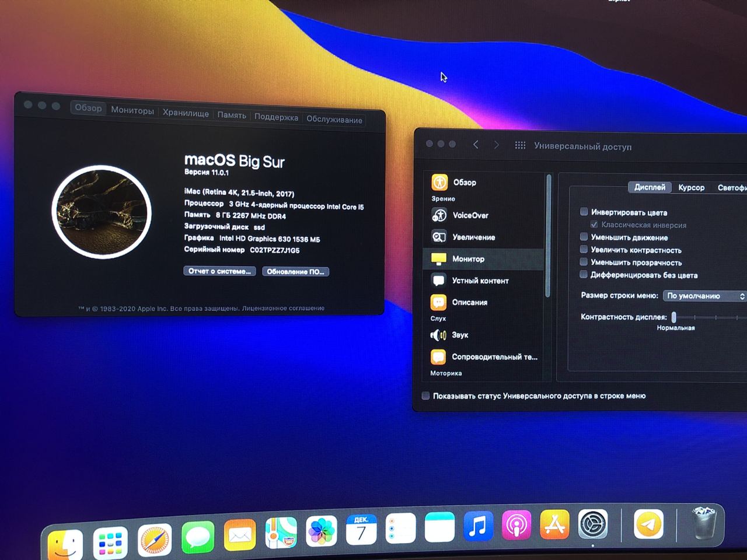Open Photos app in the dock
The width and height of the screenshot is (747, 560).
coord(322,530)
